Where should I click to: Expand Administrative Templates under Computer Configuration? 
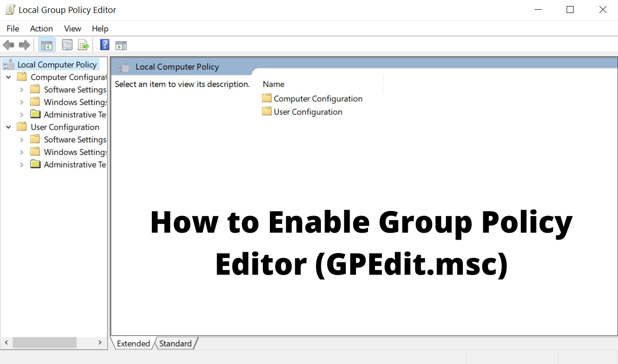pyautogui.click(x=21, y=115)
